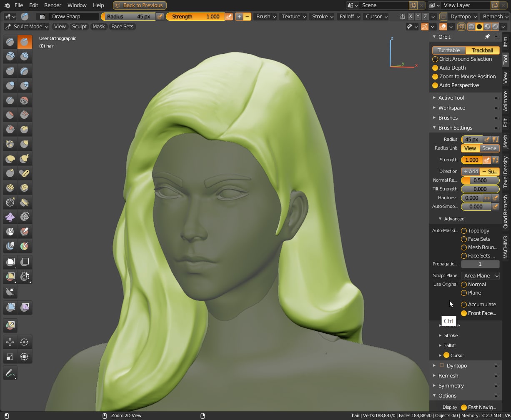Expand the Symmetry panel

point(451,386)
